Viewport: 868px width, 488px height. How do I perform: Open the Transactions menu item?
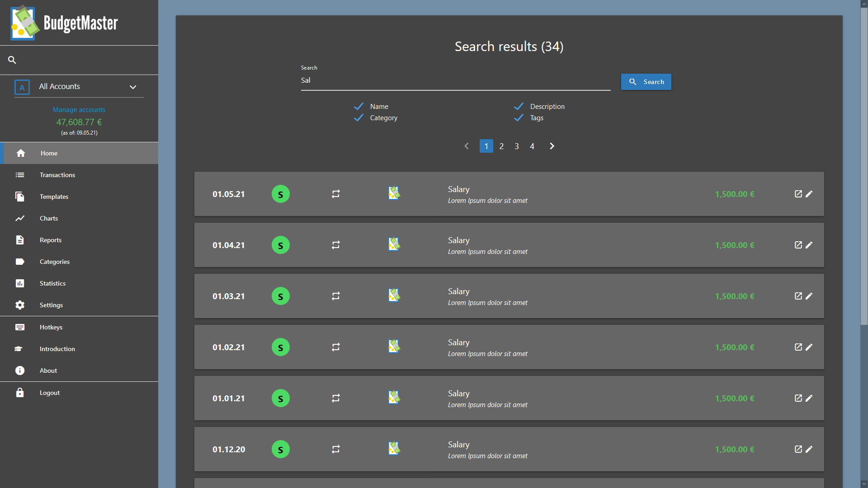tap(79, 175)
